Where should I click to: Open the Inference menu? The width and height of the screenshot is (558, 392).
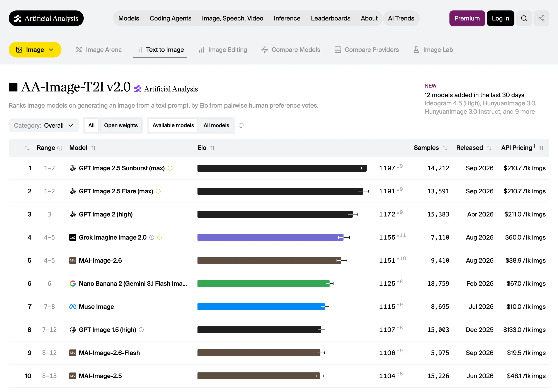click(287, 18)
